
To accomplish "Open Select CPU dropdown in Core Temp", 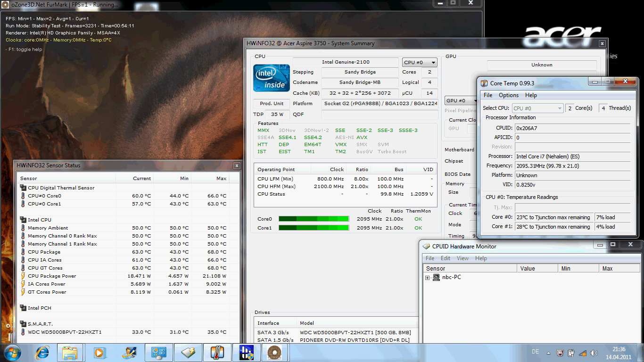I will click(537, 108).
